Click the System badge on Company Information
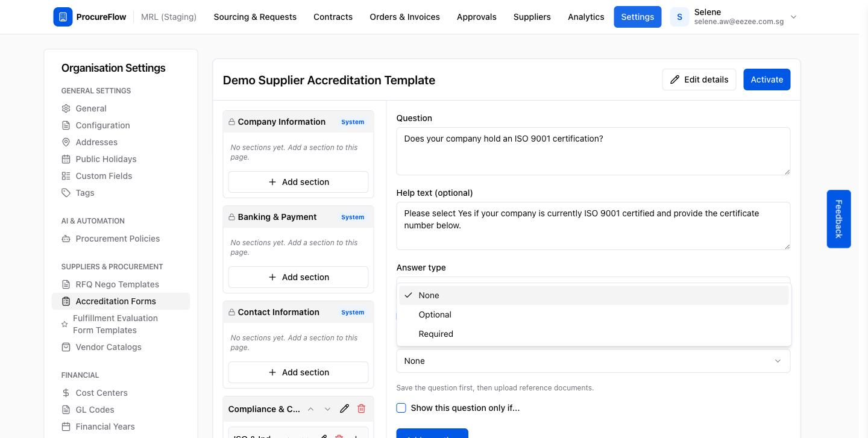The height and width of the screenshot is (438, 868). pos(353,122)
